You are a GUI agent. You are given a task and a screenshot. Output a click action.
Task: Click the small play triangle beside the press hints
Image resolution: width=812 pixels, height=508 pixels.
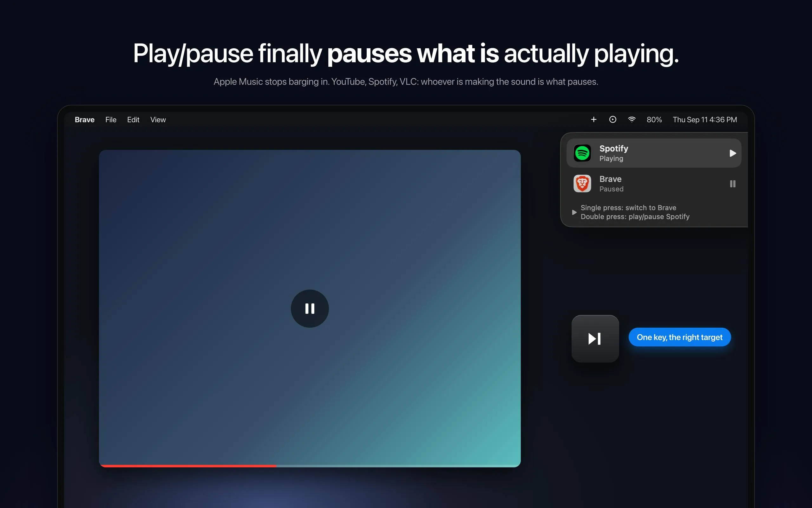click(574, 212)
